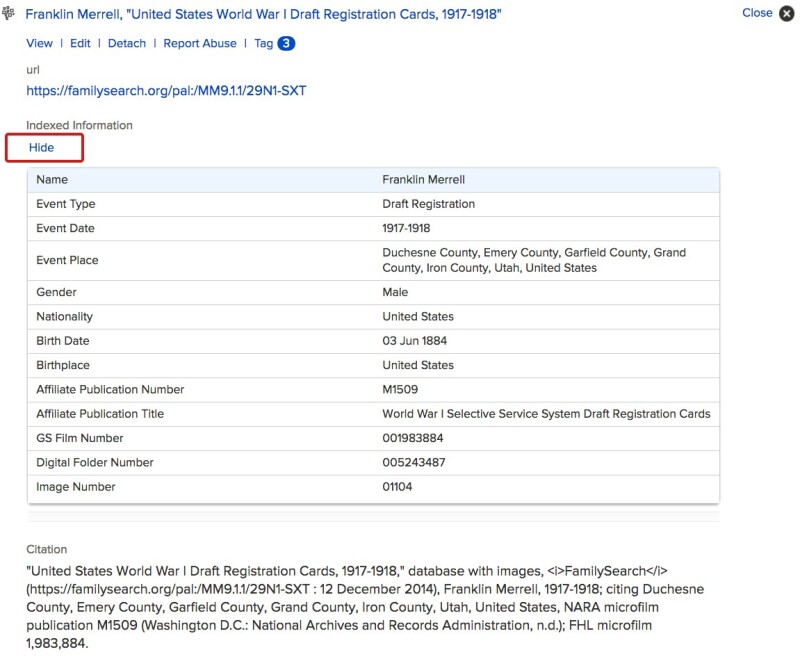Click the family tree icon beside the source title
The width and height of the screenshot is (800, 668).
click(8, 13)
